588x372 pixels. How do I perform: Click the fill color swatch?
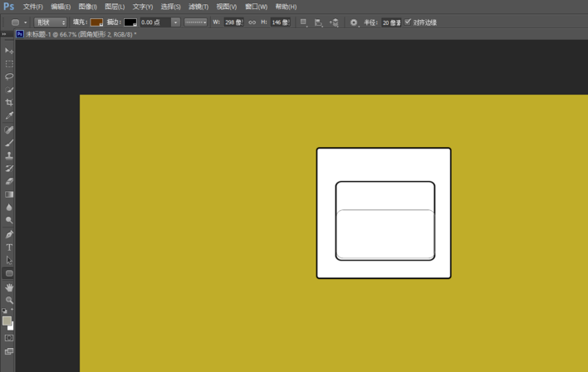coord(96,22)
